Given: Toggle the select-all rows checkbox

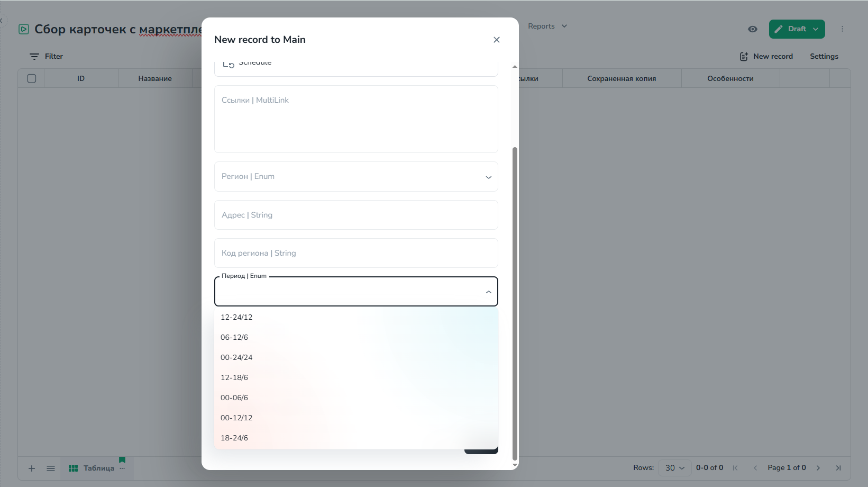Looking at the screenshot, I should [x=32, y=78].
